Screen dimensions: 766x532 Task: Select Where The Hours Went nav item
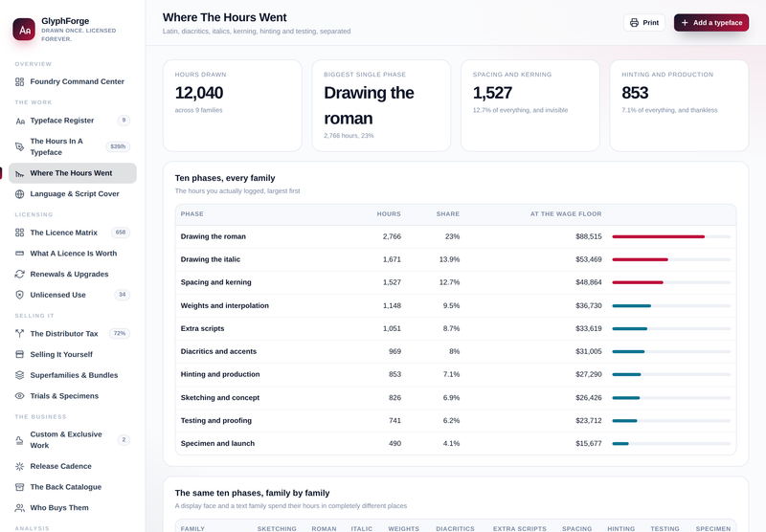pyautogui.click(x=73, y=173)
